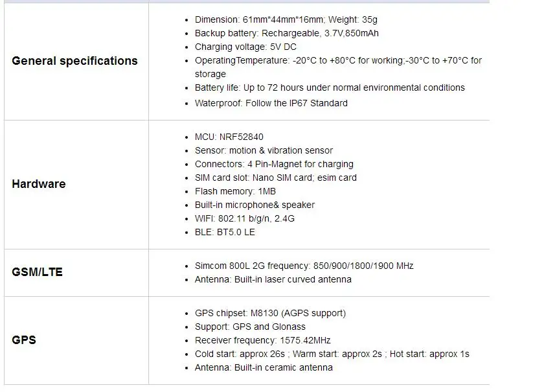
Task: Click the WIFI 802.11 b/g/n line
Action: point(245,218)
